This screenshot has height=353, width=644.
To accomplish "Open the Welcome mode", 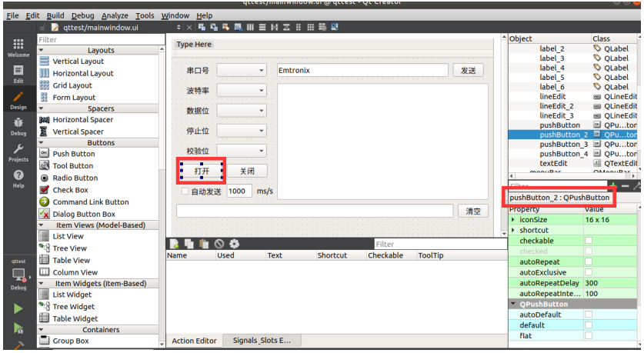I will coord(18,48).
